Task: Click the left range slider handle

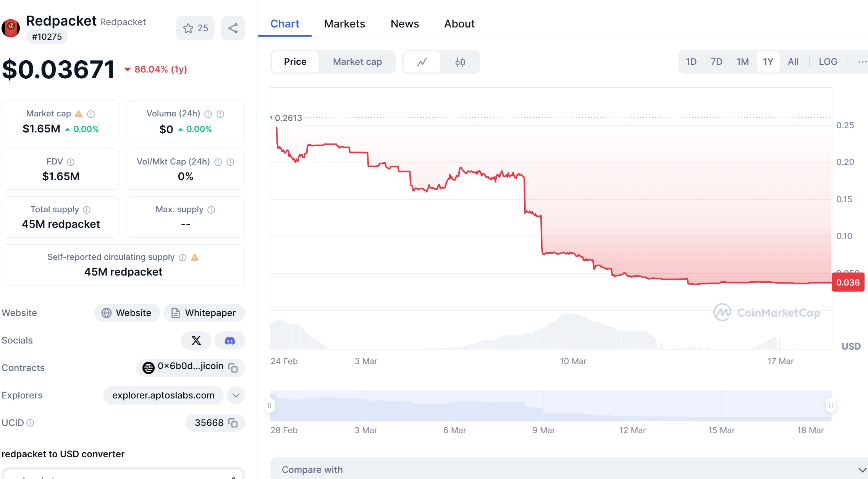Action: [x=270, y=405]
